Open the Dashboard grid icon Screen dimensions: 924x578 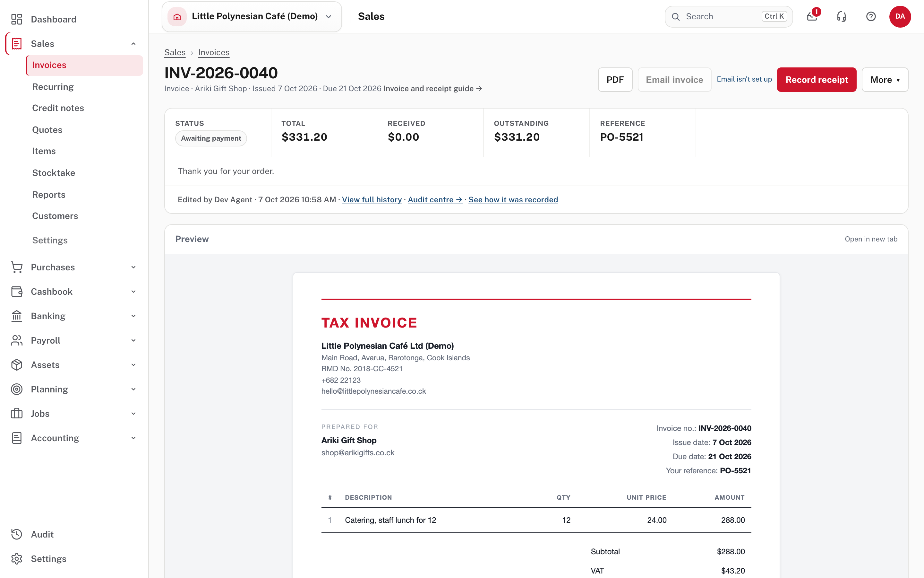[x=16, y=19]
